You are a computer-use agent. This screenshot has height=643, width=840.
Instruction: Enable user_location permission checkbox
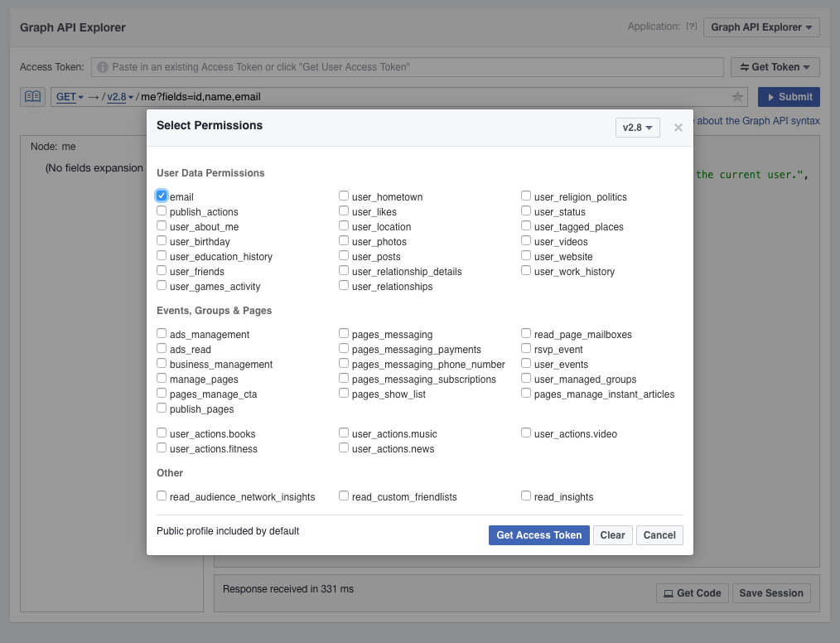344,225
